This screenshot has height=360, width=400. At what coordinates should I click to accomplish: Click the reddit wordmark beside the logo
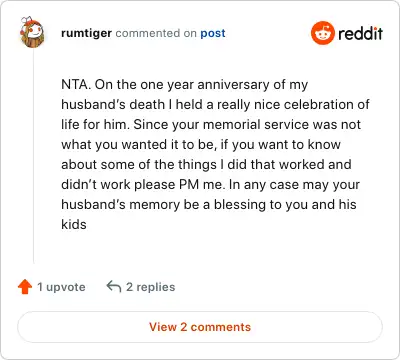360,33
